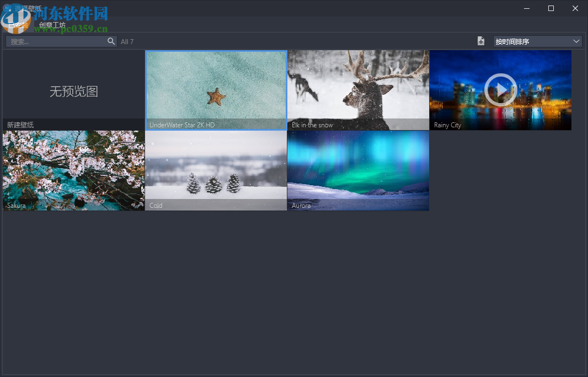Click the Rainy City caption text
The width and height of the screenshot is (588, 377).
point(447,125)
